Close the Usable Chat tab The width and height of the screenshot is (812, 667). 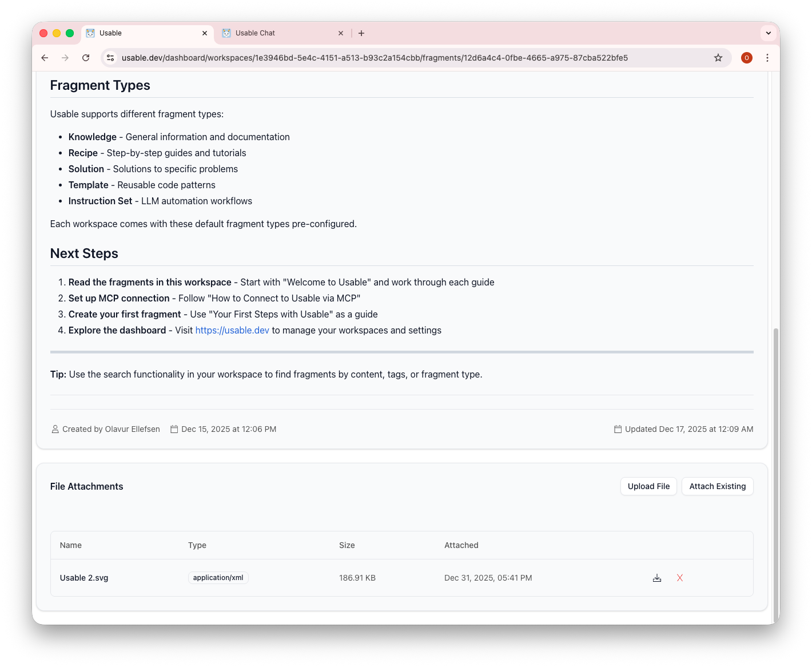(x=341, y=33)
